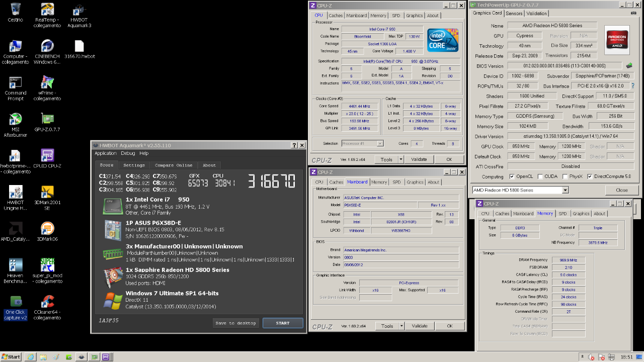Image resolution: width=644 pixels, height=362 pixels.
Task: Toggle the DirectCompute 5.0 checkbox
Action: point(590,176)
